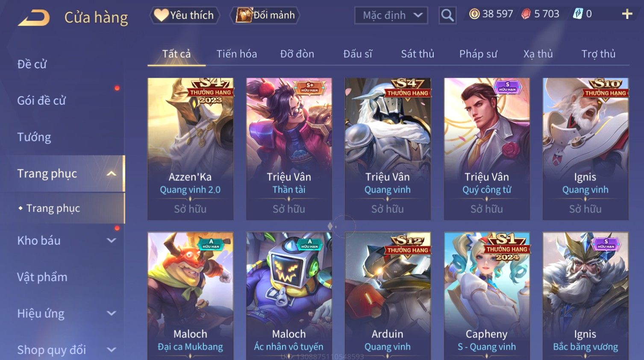The image size is (644, 360).
Task: Open Tướng in the sidebar
Action: tap(34, 137)
